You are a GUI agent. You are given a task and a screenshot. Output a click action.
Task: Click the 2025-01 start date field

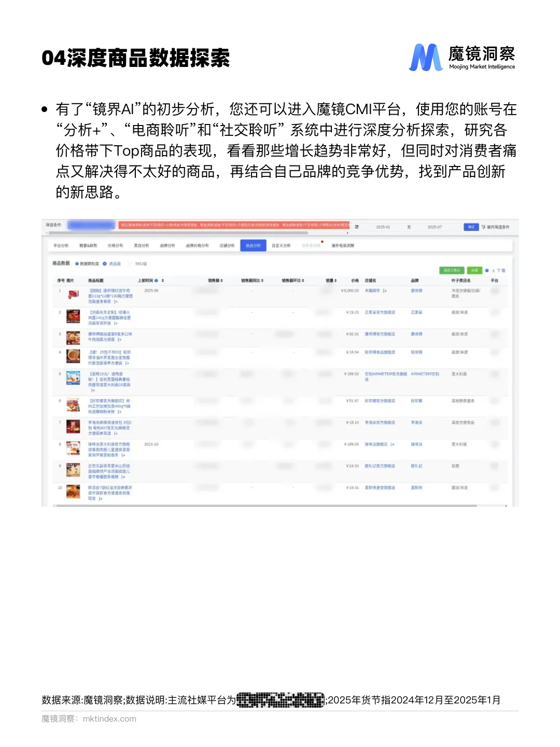point(383,227)
